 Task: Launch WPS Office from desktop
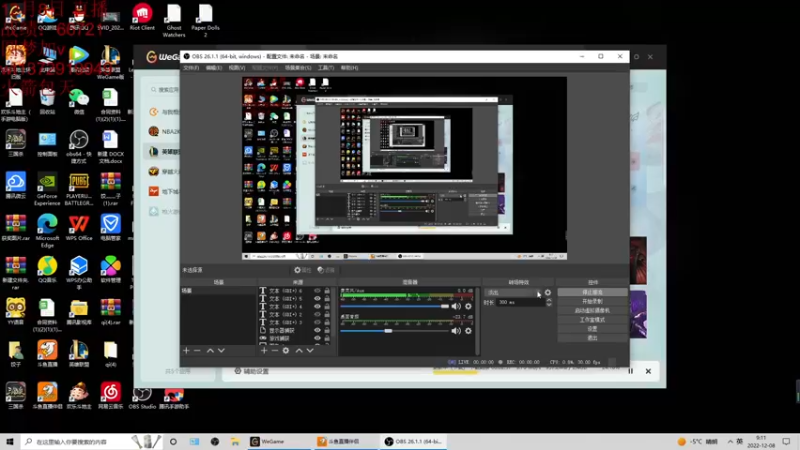[79, 228]
